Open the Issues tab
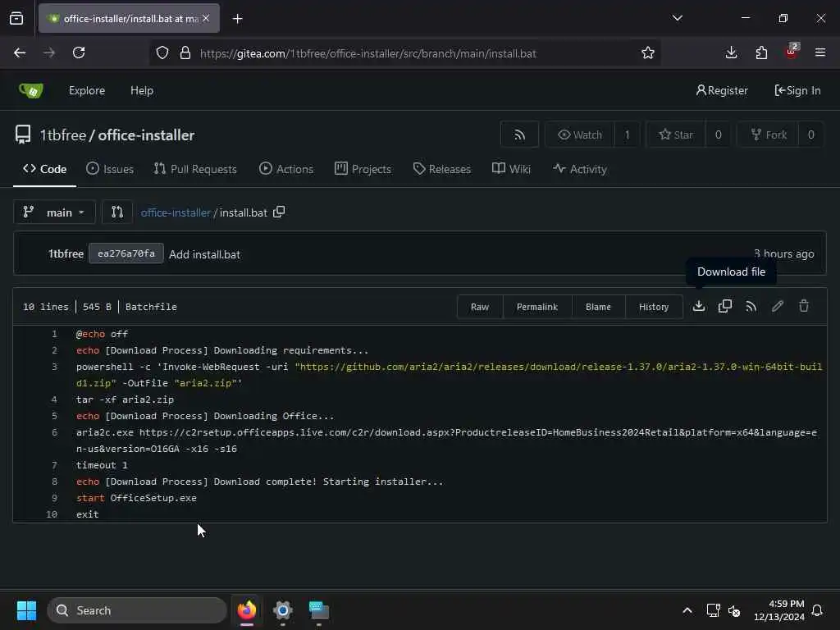This screenshot has width=840, height=630. click(110, 169)
